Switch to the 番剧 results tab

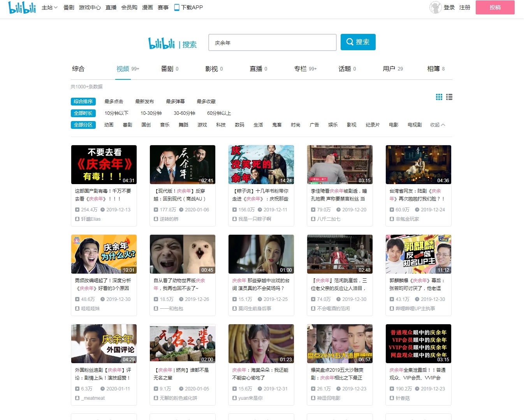pos(170,69)
